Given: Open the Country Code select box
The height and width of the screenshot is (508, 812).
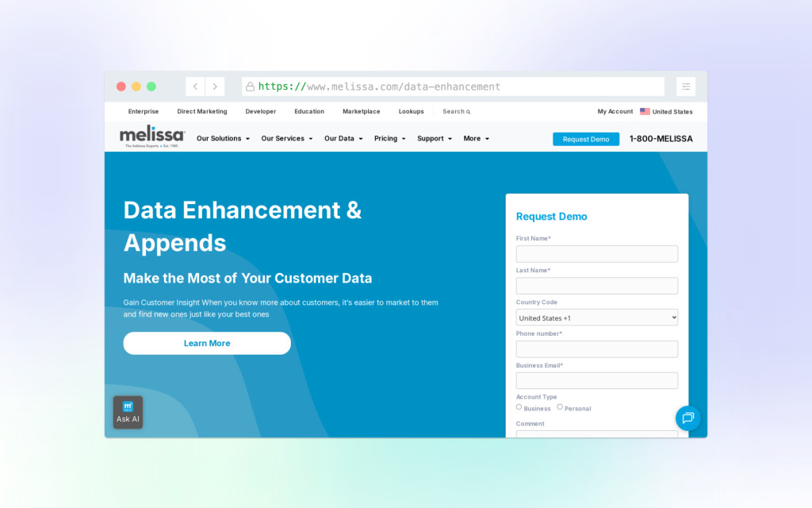Looking at the screenshot, I should pos(597,317).
